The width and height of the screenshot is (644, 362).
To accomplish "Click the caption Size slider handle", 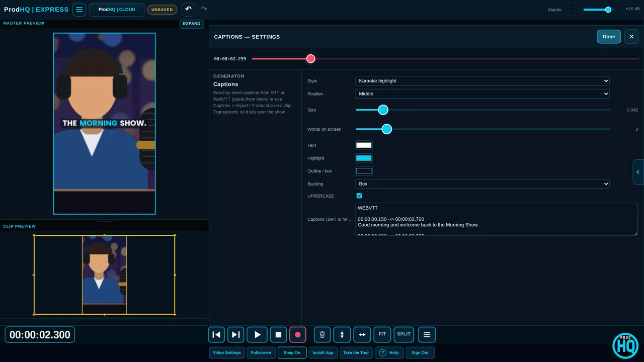I will [383, 110].
